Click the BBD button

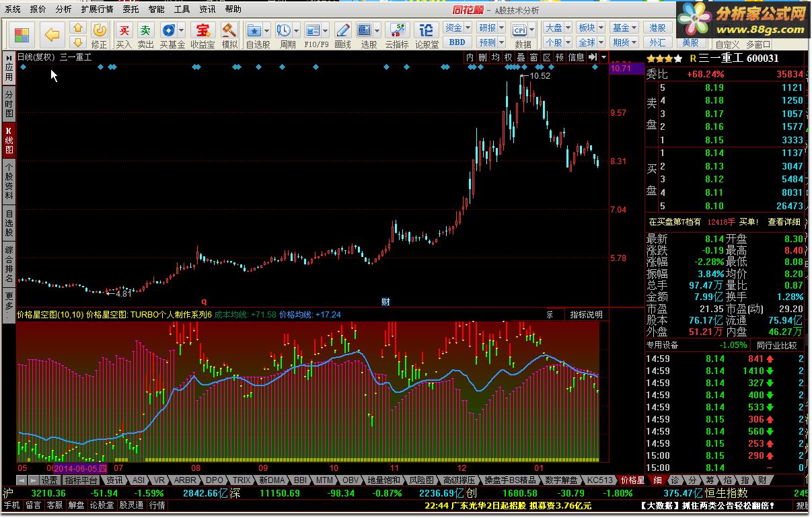click(457, 42)
